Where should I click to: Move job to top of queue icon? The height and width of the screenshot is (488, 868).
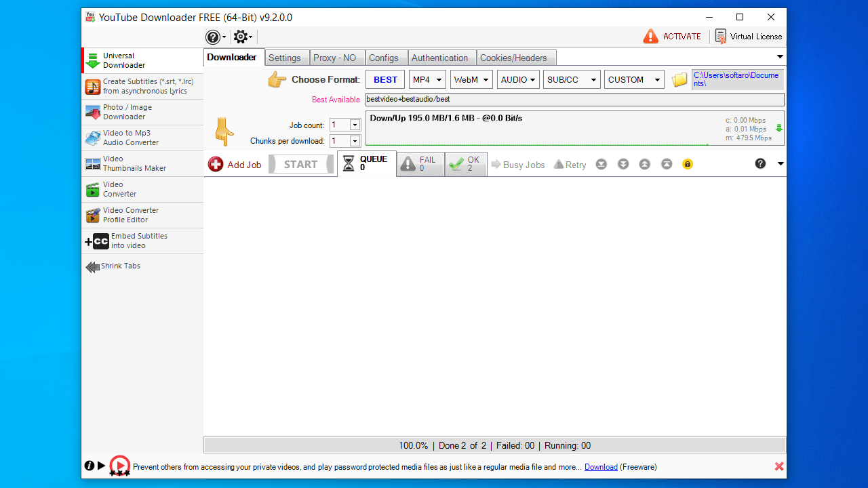coord(667,164)
